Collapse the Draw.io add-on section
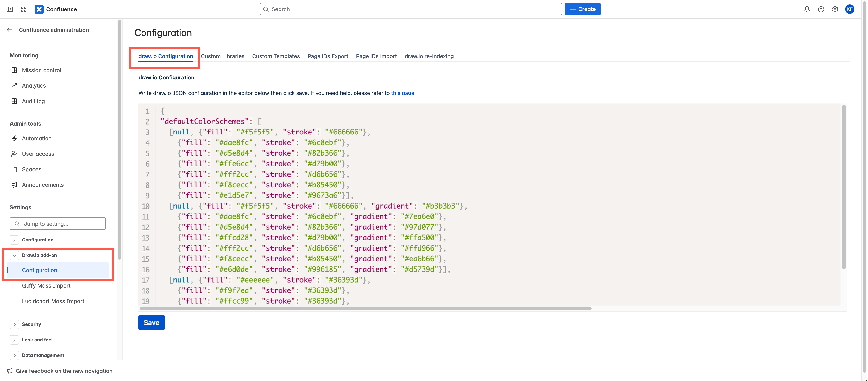The height and width of the screenshot is (381, 868). (15, 255)
